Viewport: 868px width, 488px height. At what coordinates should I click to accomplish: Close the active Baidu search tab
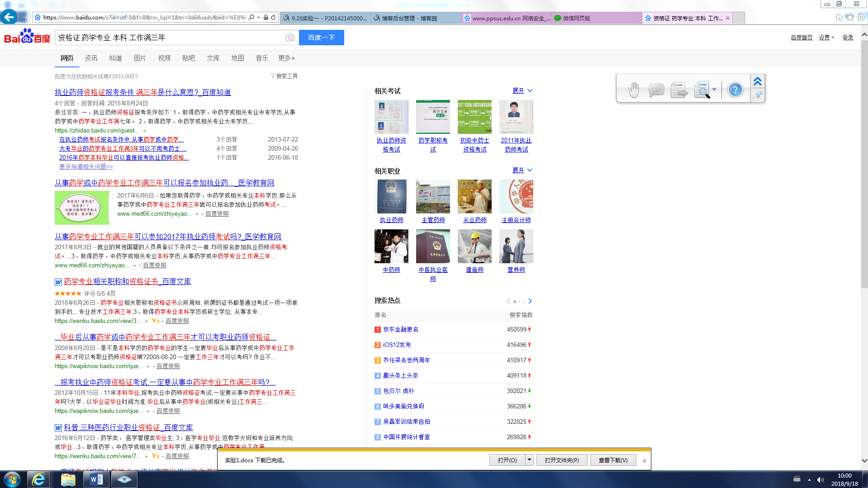pos(728,18)
